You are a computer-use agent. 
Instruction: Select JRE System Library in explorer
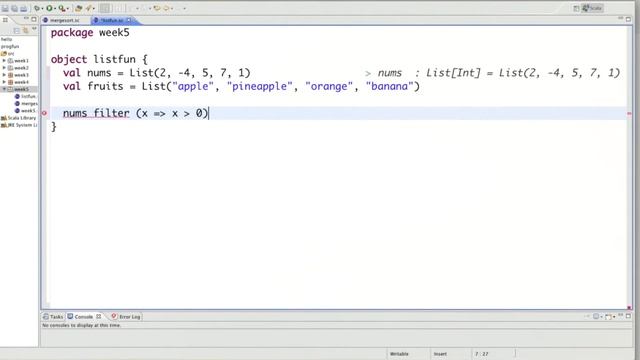(x=19, y=125)
